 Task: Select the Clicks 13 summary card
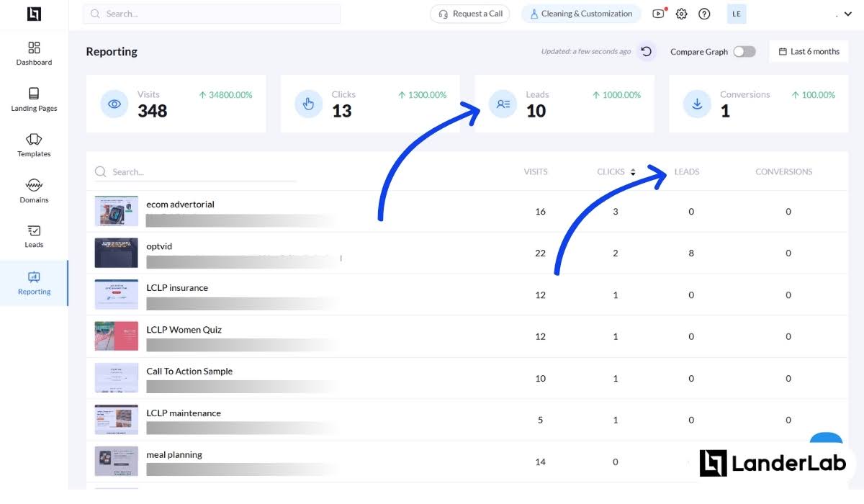click(x=370, y=104)
